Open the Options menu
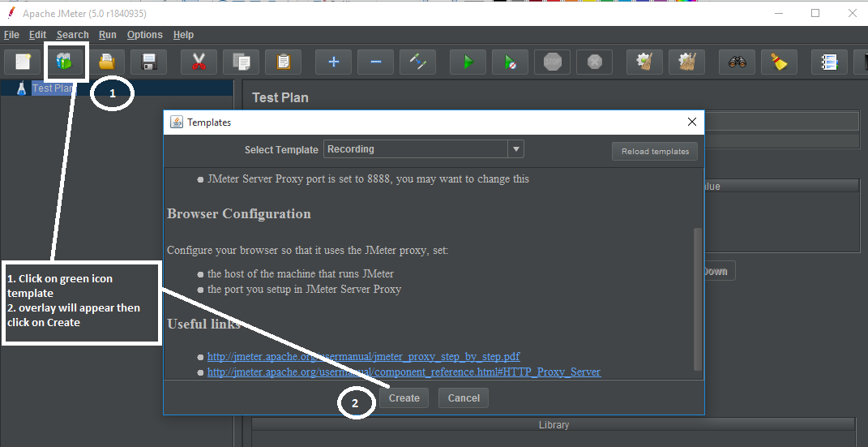868x447 pixels. pyautogui.click(x=144, y=35)
